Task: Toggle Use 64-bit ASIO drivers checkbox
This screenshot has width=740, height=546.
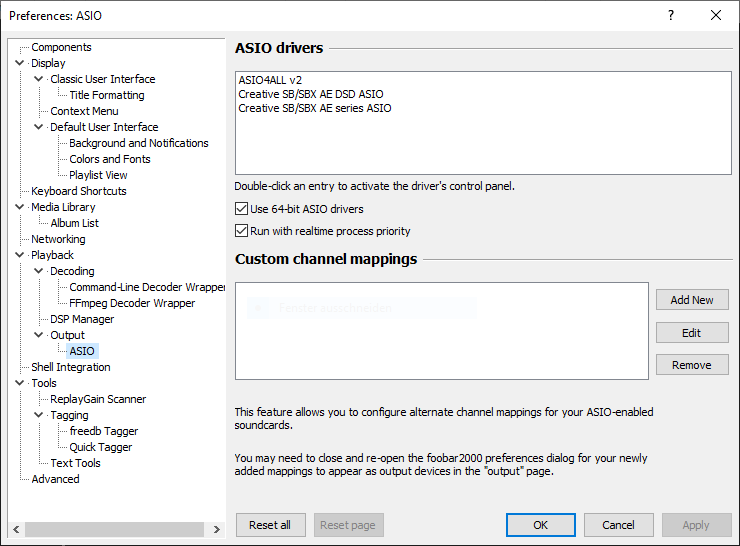Action: 241,209
